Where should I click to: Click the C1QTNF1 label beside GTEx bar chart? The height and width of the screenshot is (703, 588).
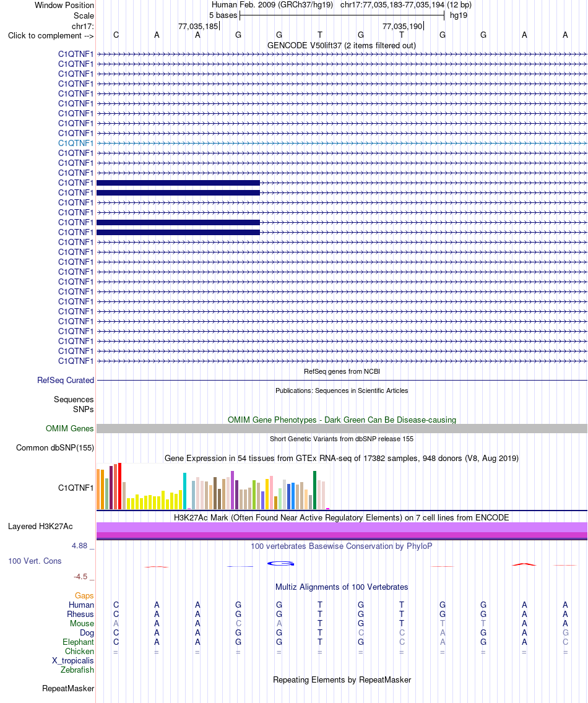76,488
